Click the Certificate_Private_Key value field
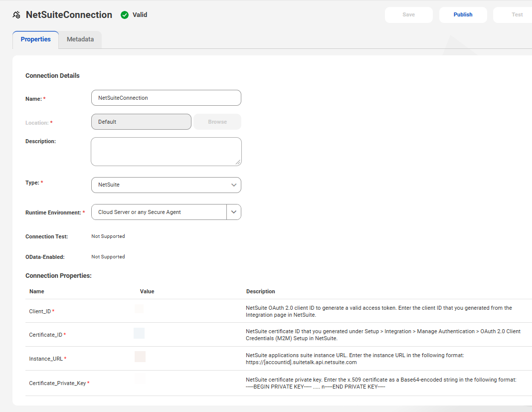Image resolution: width=532 pixels, height=412 pixels. [140, 379]
